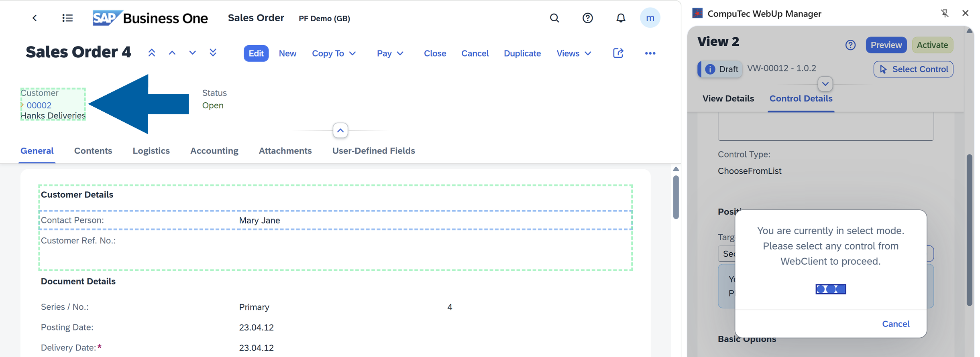Click the search magnifier icon
The width and height of the screenshot is (980, 357).
[x=554, y=18]
